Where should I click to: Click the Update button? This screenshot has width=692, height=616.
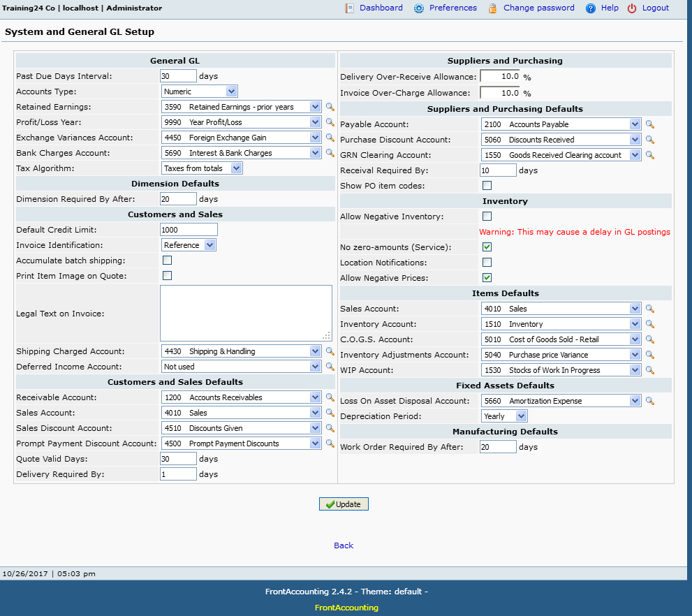[344, 504]
